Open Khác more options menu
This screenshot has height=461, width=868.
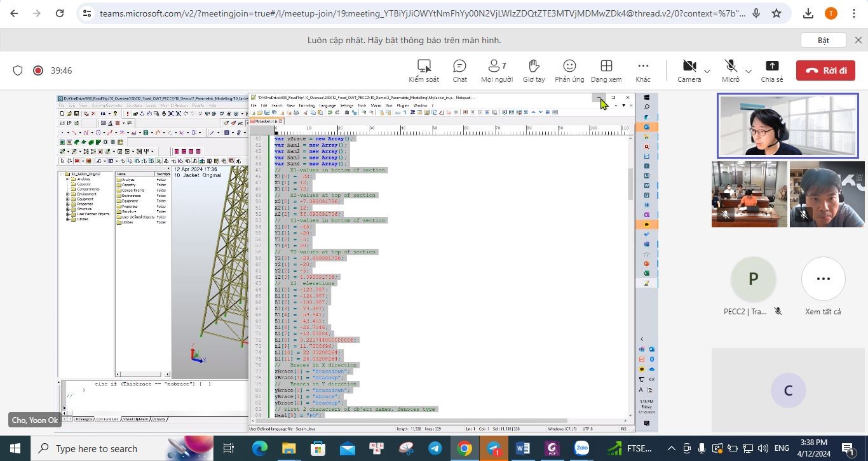pos(643,70)
